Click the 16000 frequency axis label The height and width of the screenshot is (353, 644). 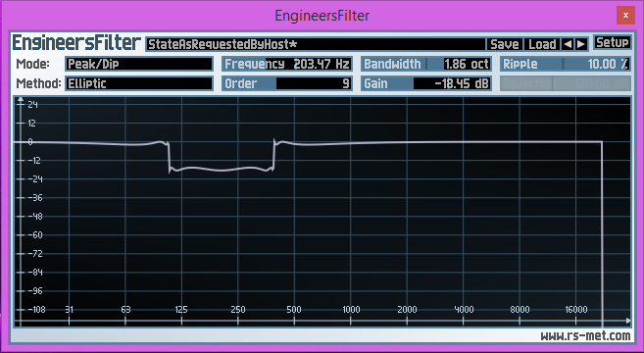click(x=575, y=310)
